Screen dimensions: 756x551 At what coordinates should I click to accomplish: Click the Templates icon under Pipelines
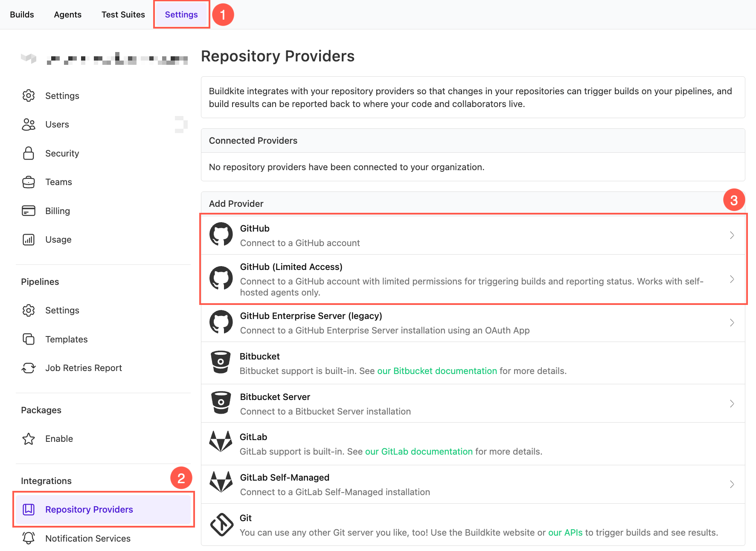click(x=28, y=339)
